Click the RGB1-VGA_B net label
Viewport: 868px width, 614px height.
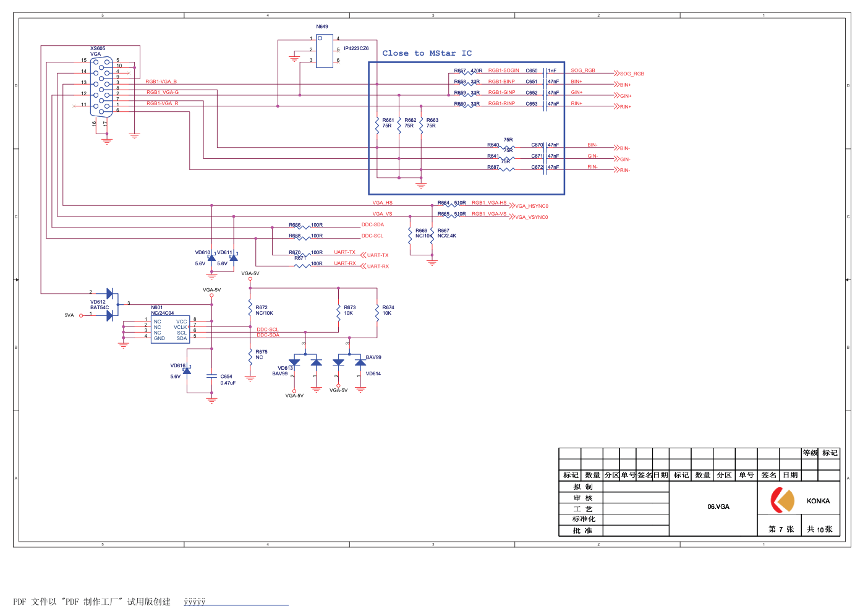tap(161, 82)
